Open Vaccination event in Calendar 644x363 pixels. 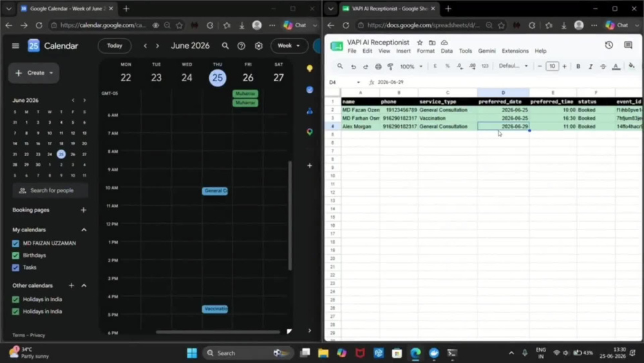(215, 309)
